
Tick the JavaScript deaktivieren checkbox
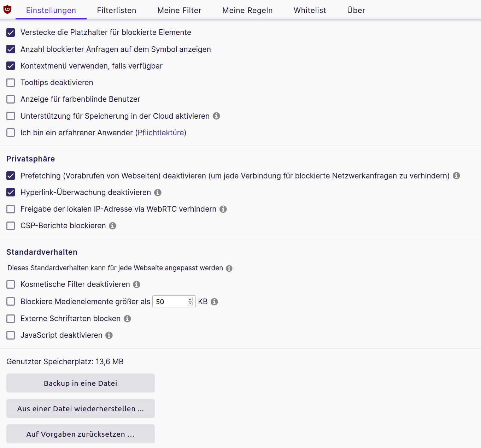(11, 335)
